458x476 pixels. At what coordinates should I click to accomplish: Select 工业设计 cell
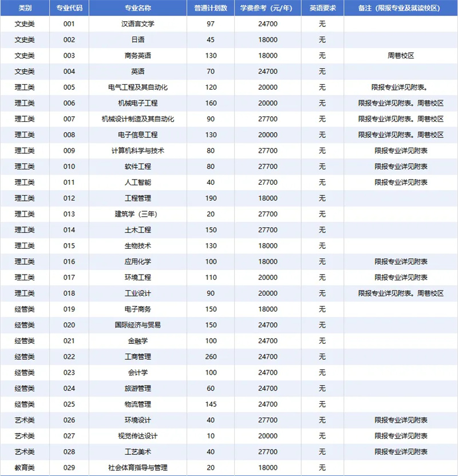(x=138, y=293)
